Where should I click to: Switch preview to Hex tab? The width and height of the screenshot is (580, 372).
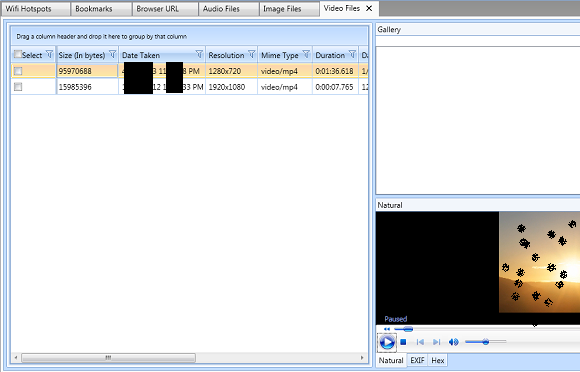438,360
